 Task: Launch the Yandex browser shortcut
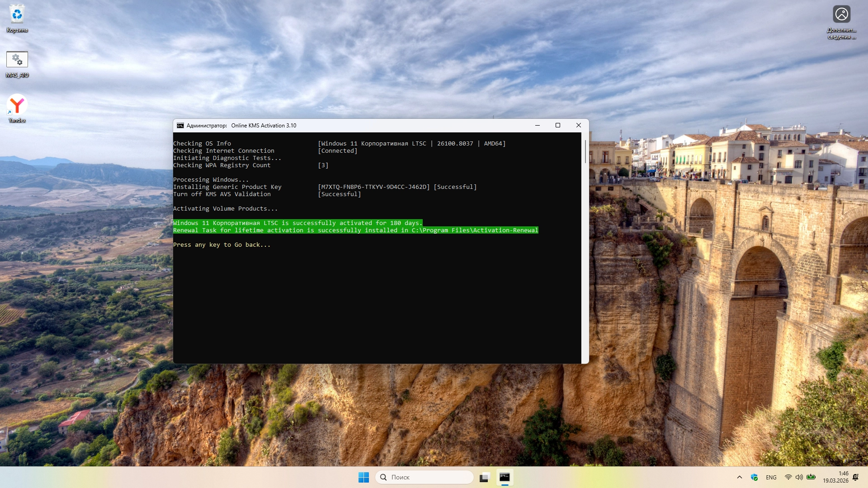pyautogui.click(x=17, y=105)
